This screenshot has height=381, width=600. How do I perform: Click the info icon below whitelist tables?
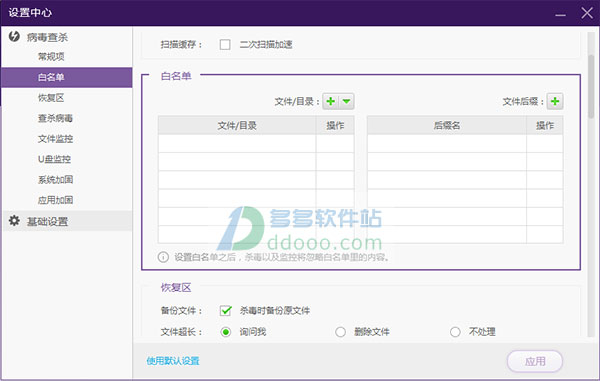click(163, 257)
